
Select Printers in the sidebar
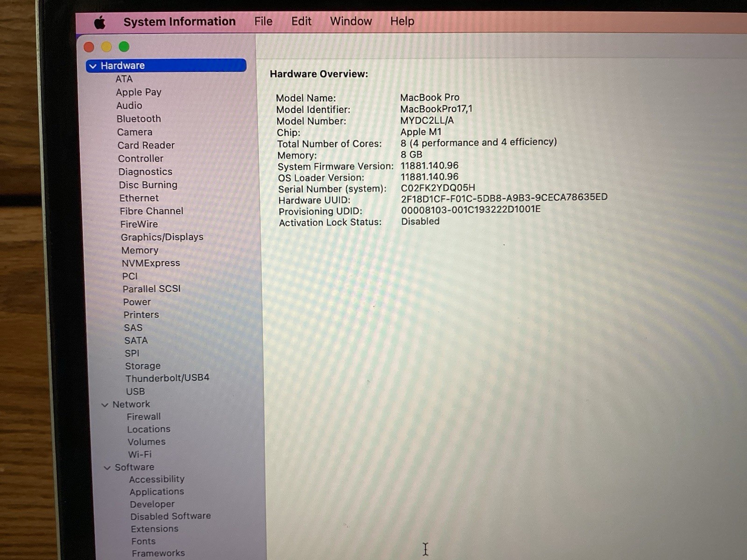click(x=141, y=315)
